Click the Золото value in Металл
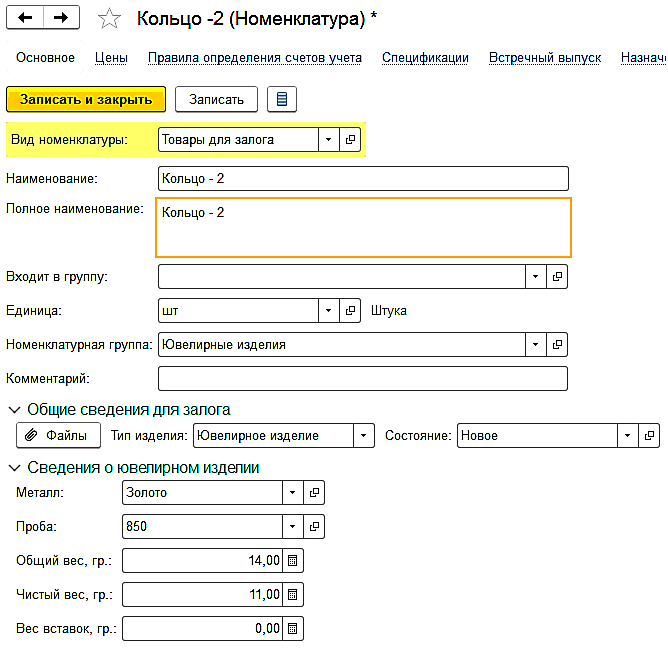The height and width of the screenshot is (650, 668). [x=146, y=492]
